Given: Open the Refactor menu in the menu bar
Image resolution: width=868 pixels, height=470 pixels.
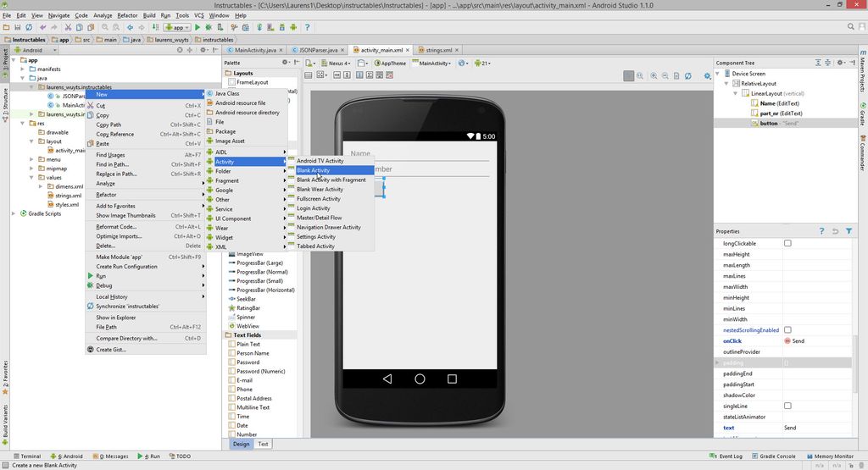Looking at the screenshot, I should pos(127,15).
